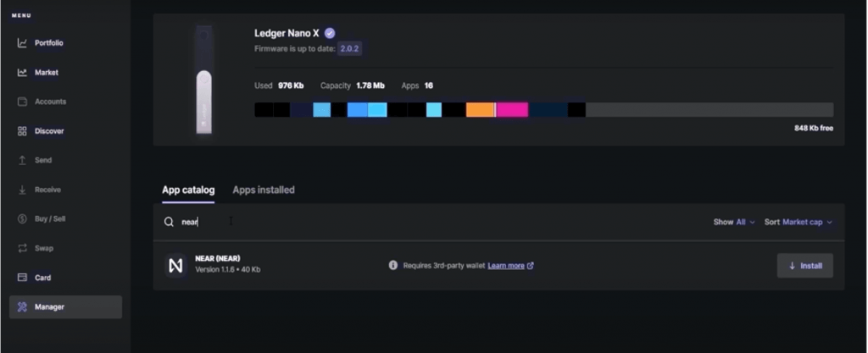Switch to the Apps installed tab
This screenshot has width=868, height=353.
pyautogui.click(x=264, y=190)
